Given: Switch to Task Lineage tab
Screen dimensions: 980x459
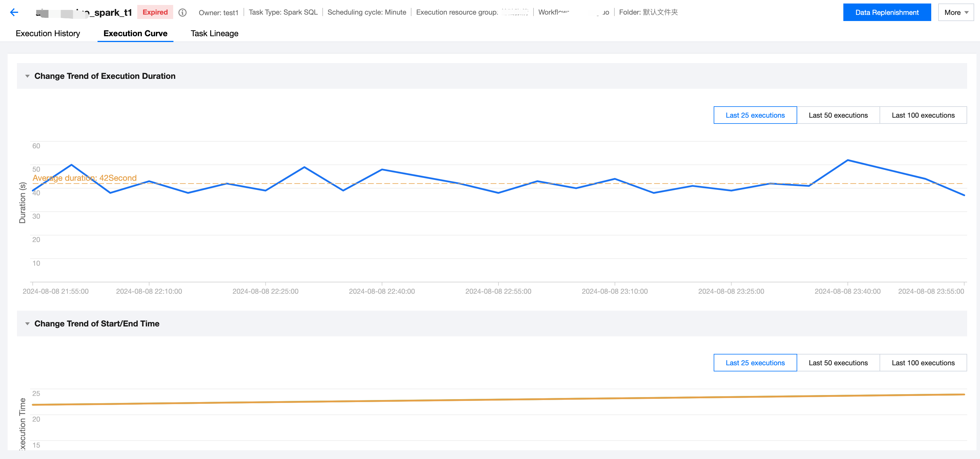Looking at the screenshot, I should click(214, 34).
